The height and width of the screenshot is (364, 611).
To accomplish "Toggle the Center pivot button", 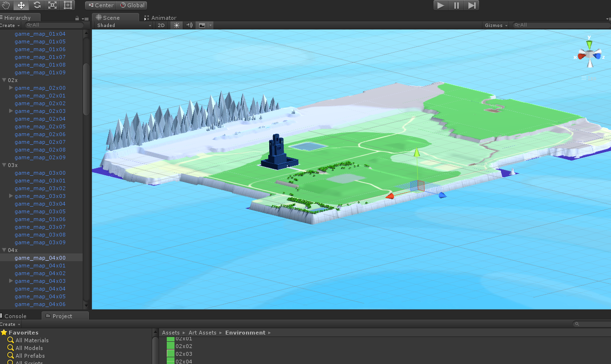I will (x=101, y=5).
